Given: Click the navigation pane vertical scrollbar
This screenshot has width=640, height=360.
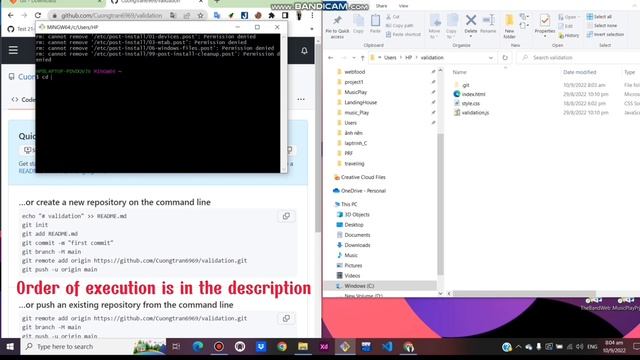Looking at the screenshot, I should [440, 204].
